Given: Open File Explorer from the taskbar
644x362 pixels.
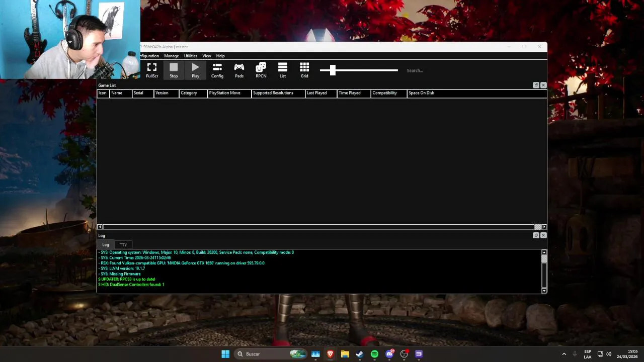Looking at the screenshot, I should pyautogui.click(x=345, y=354).
